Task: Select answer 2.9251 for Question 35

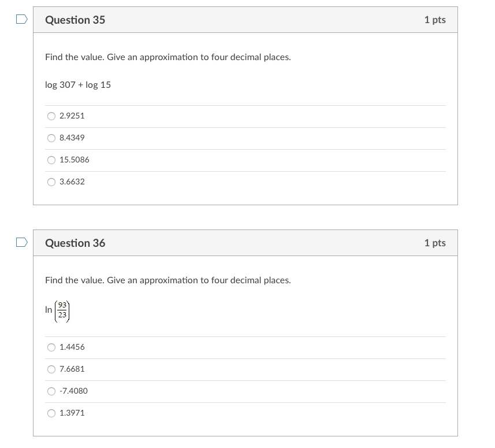Action: click(x=51, y=116)
